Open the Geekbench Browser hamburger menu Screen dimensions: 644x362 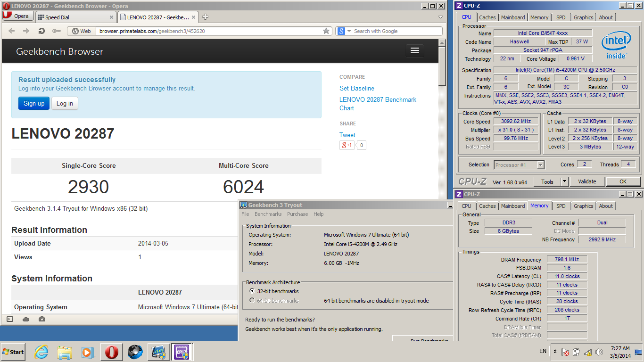pyautogui.click(x=415, y=50)
